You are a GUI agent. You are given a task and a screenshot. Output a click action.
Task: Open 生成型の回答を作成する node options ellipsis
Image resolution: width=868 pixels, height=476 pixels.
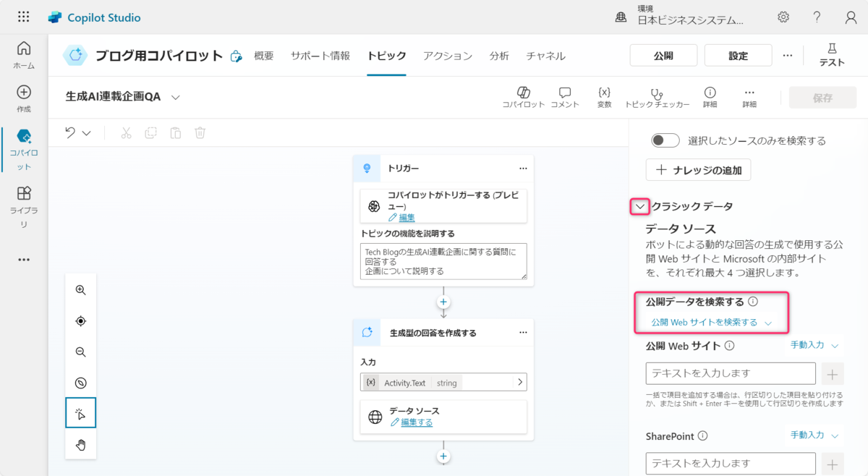pos(523,333)
